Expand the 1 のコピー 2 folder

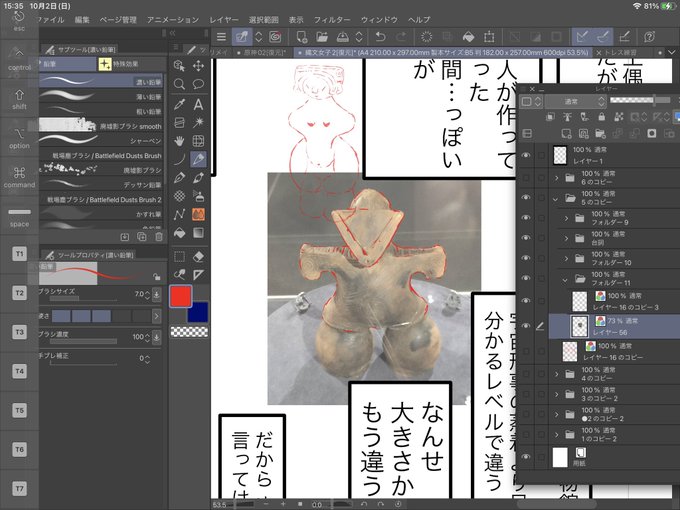[557, 435]
